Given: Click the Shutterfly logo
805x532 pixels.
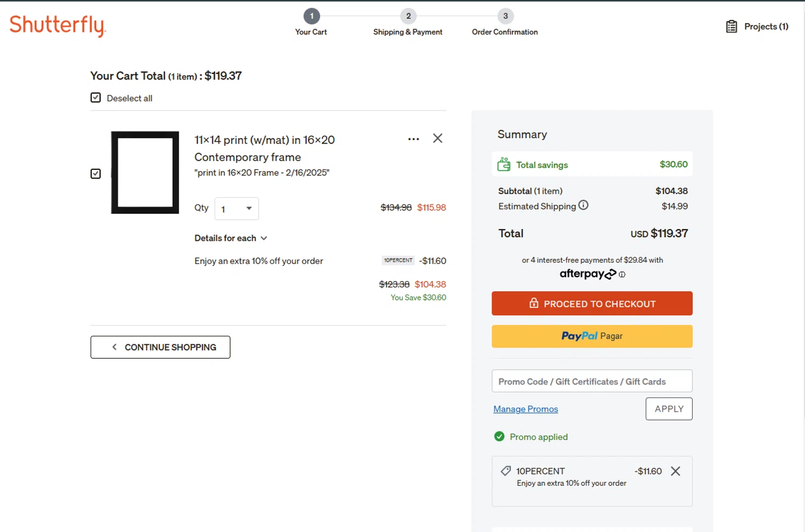Looking at the screenshot, I should coord(58,26).
